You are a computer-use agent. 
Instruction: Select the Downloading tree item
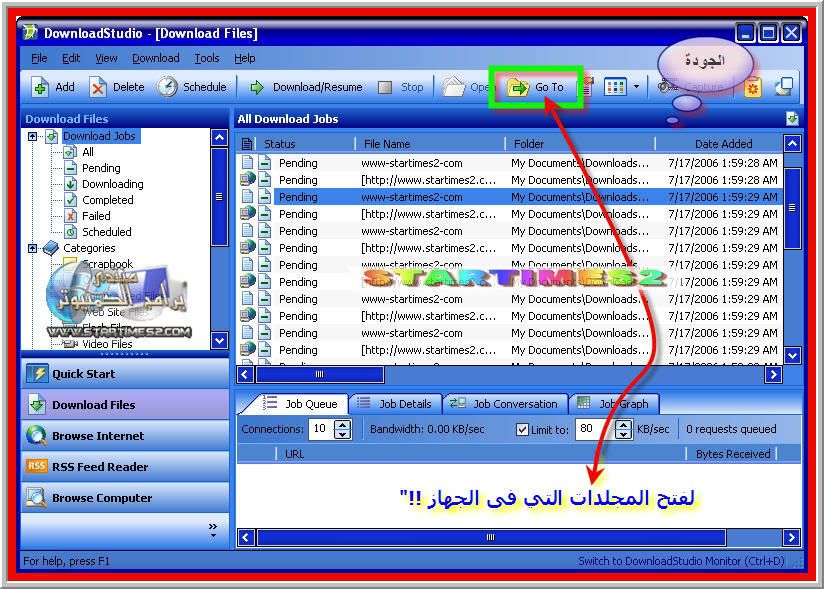pyautogui.click(x=112, y=184)
